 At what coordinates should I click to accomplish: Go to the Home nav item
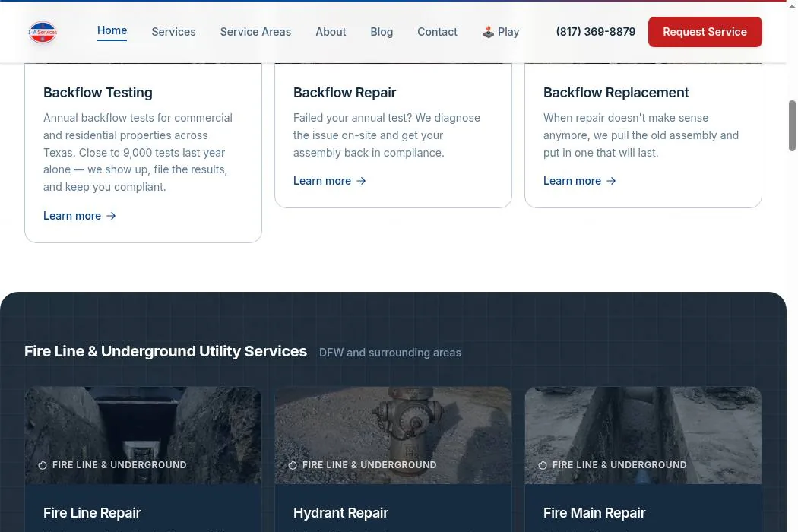click(112, 30)
